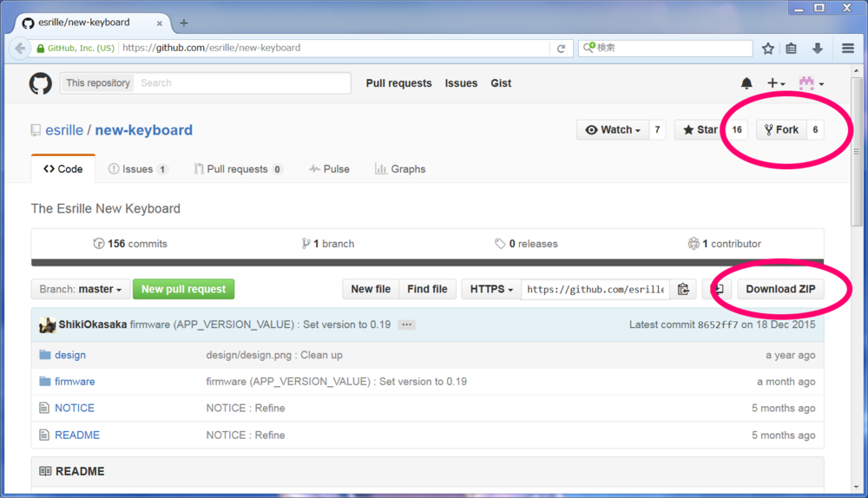This screenshot has width=868, height=498.
Task: Reload the page with refresh icon
Action: 561,48
